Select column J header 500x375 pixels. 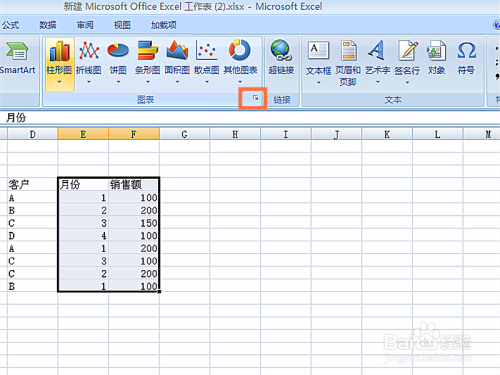point(336,134)
